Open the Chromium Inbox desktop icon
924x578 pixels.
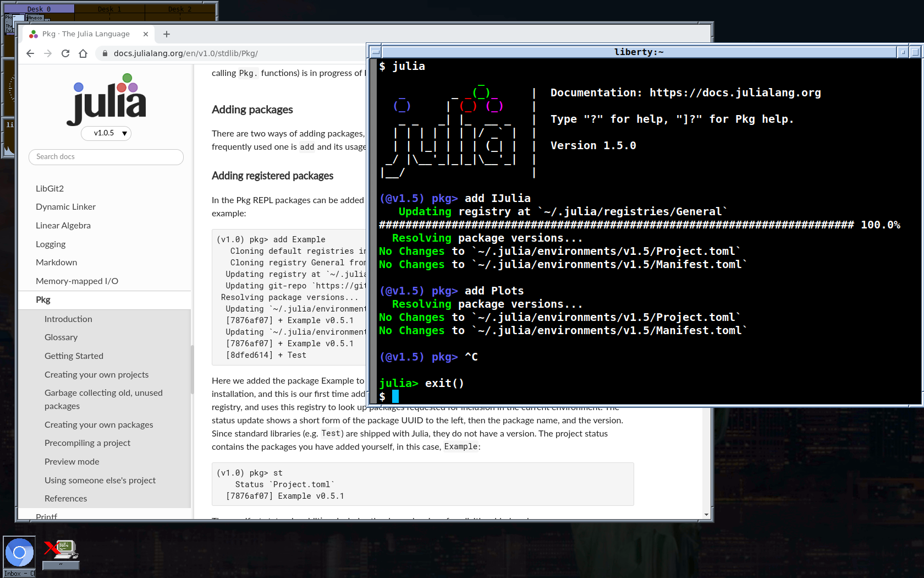click(x=19, y=553)
